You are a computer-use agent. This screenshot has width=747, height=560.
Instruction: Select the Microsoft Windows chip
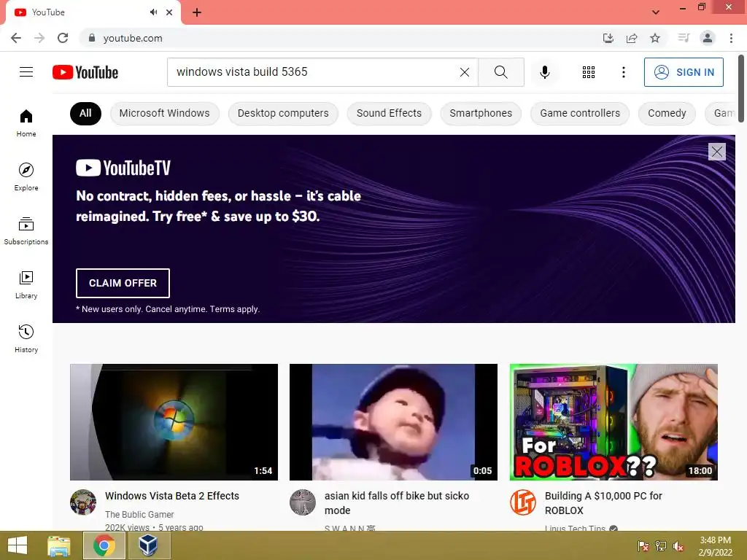click(164, 113)
